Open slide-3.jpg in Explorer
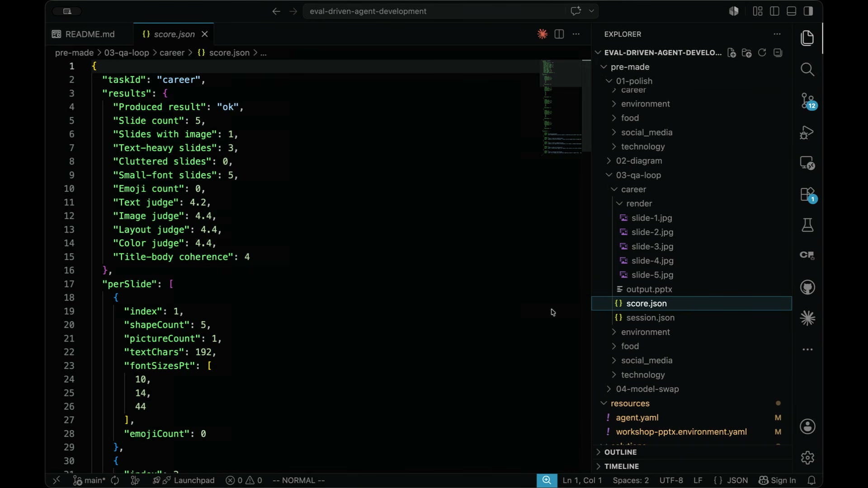The image size is (868, 488). click(652, 247)
